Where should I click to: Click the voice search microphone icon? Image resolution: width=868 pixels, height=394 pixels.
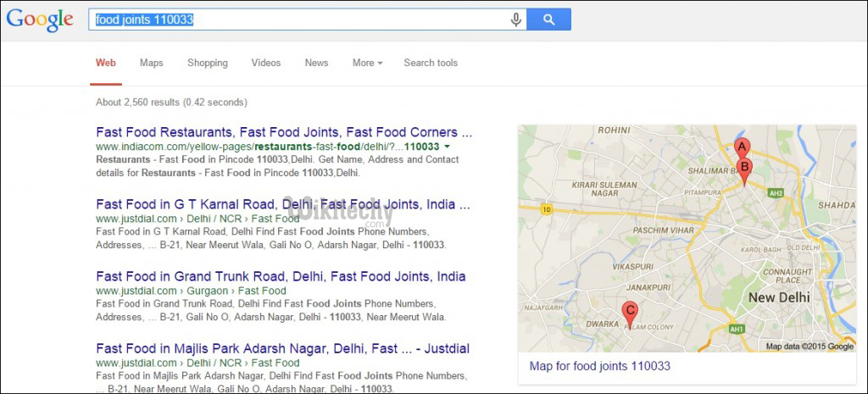(x=515, y=19)
